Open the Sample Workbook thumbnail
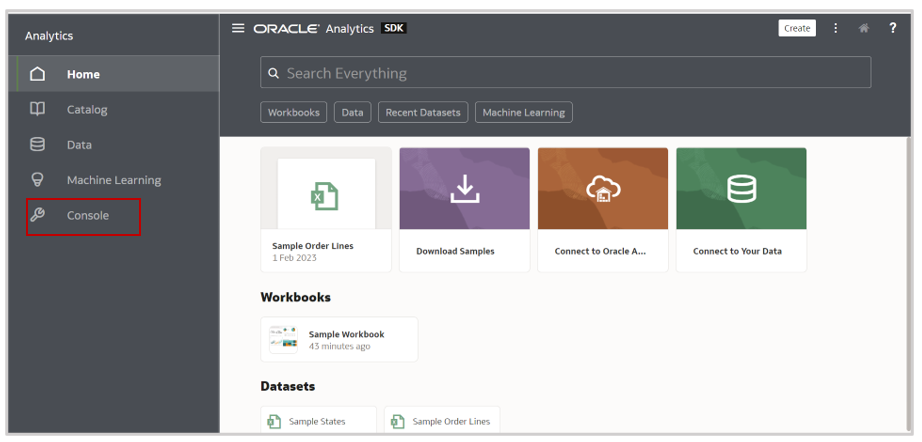Image resolution: width=922 pixels, height=442 pixels. click(283, 339)
